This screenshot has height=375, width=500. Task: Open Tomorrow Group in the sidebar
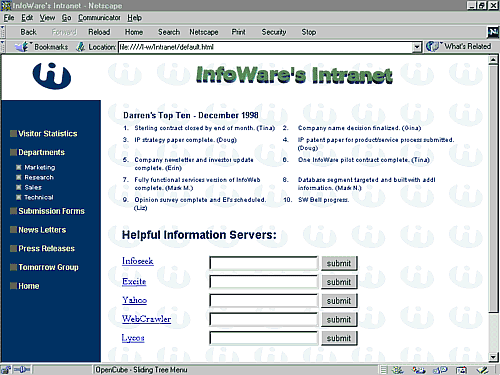(x=48, y=267)
